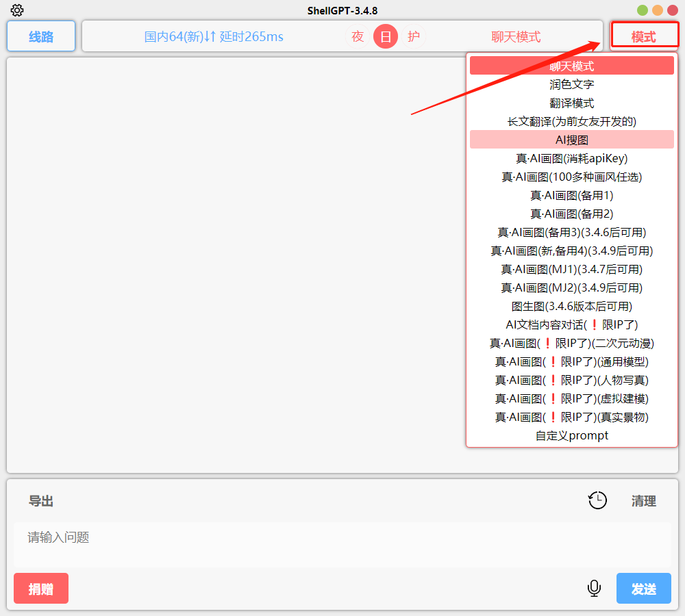Choose 真·AI画图(消耗apiKey) option
Viewport: 685px width, 616px height.
tap(572, 159)
